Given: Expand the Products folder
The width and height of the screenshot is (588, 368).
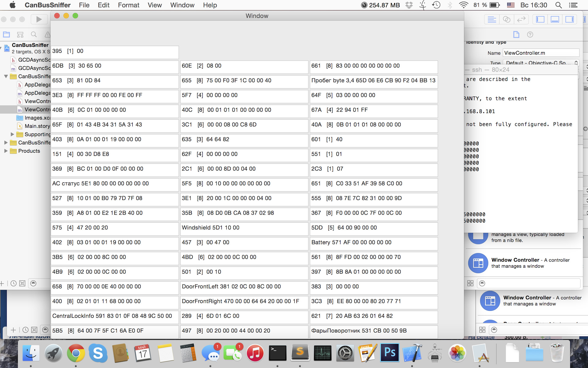Looking at the screenshot, I should (6, 151).
